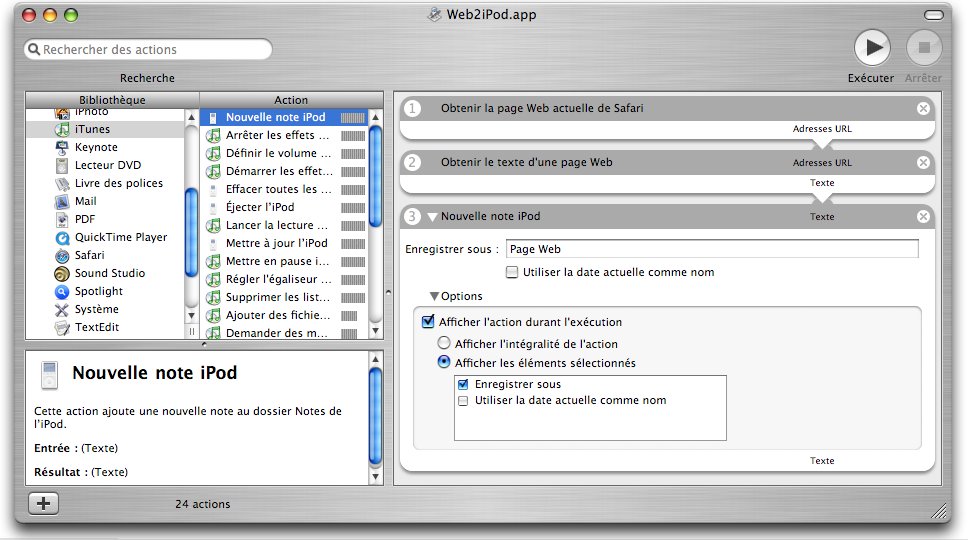This screenshot has width=968, height=540.
Task: Click description pane scroll down arrow
Action: tap(375, 476)
